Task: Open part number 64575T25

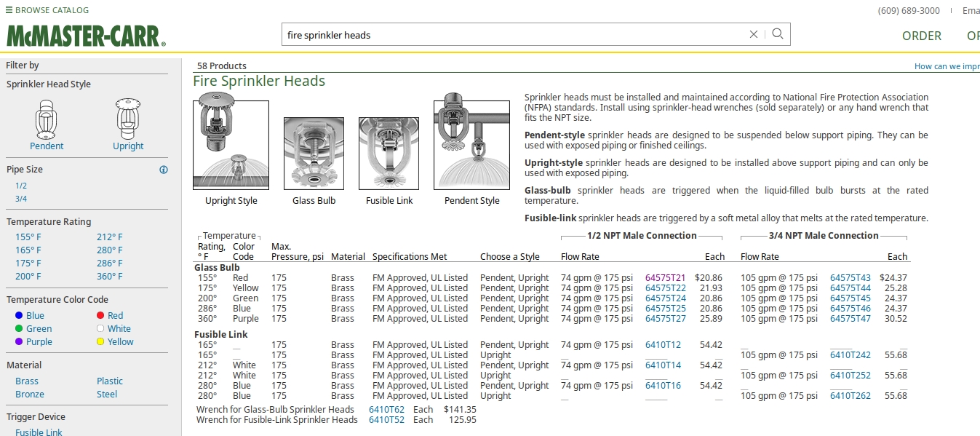Action: [x=666, y=308]
